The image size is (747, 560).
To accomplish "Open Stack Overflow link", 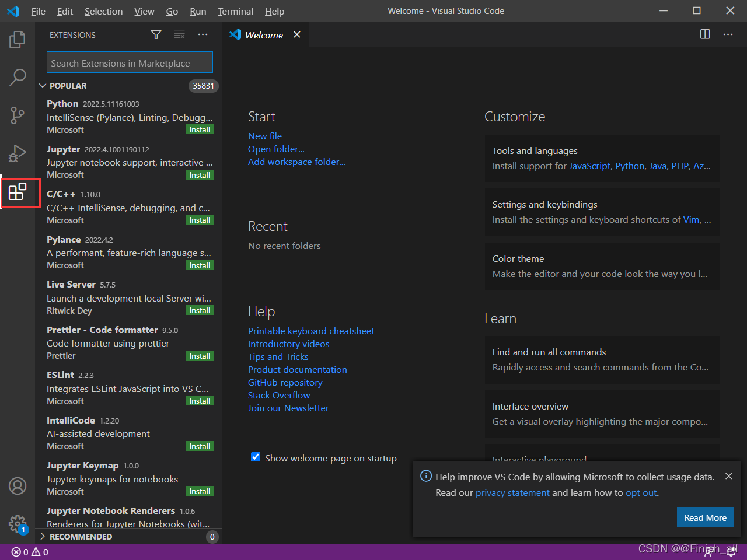I will point(279,395).
